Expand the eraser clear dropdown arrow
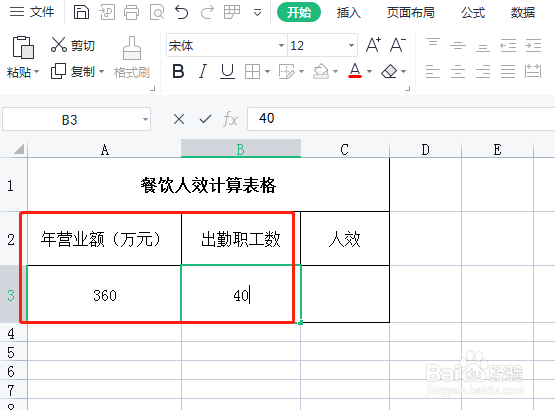This screenshot has height=410, width=555. click(x=404, y=72)
